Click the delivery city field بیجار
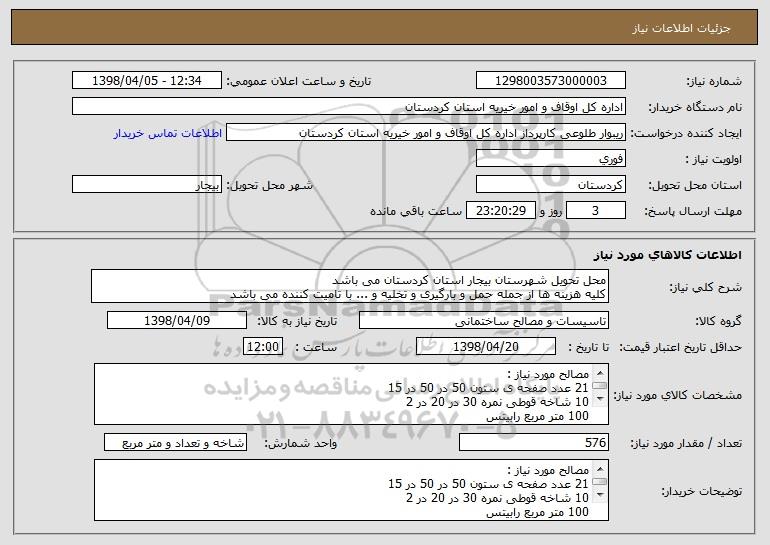This screenshot has width=770, height=545. pos(147,185)
